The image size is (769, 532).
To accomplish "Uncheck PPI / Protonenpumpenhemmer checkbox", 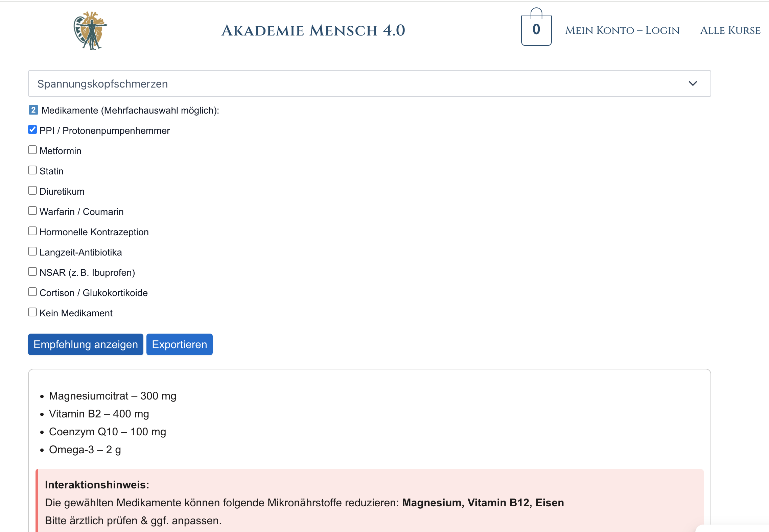I will coord(32,130).
